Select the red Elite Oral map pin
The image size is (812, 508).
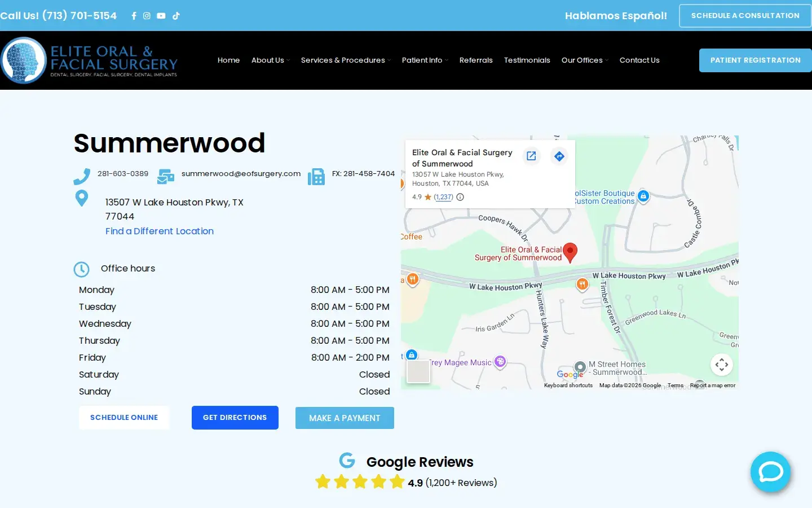(570, 252)
